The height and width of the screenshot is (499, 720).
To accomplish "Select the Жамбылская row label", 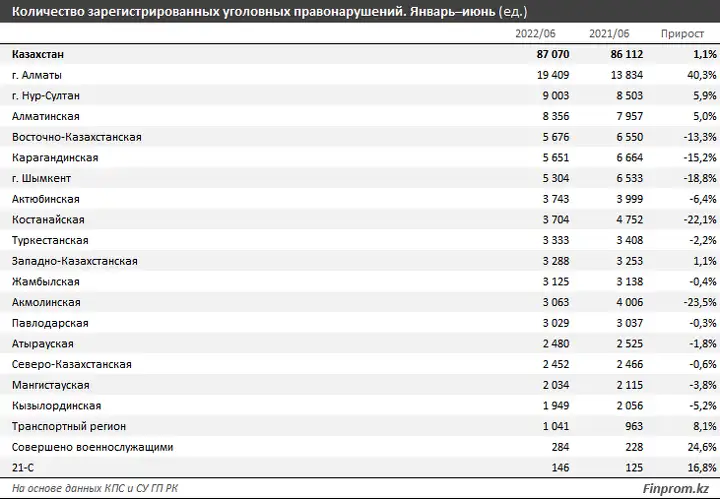I will point(45,281).
